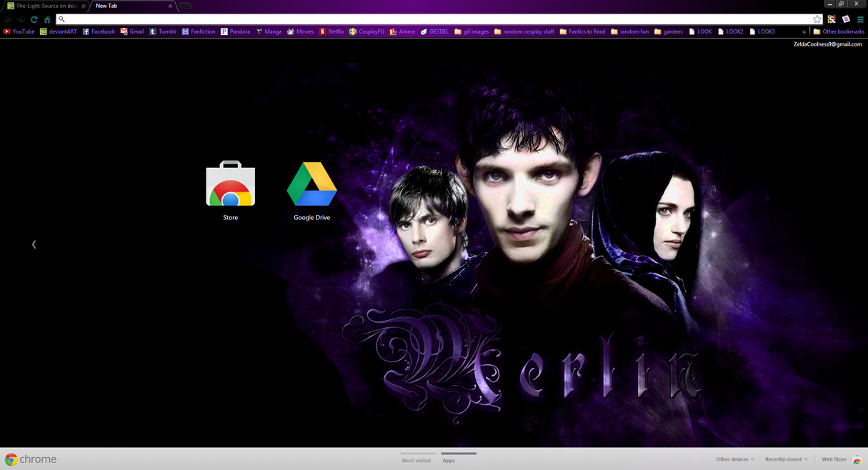
Task: Go back using the back arrow
Action: [x=8, y=19]
